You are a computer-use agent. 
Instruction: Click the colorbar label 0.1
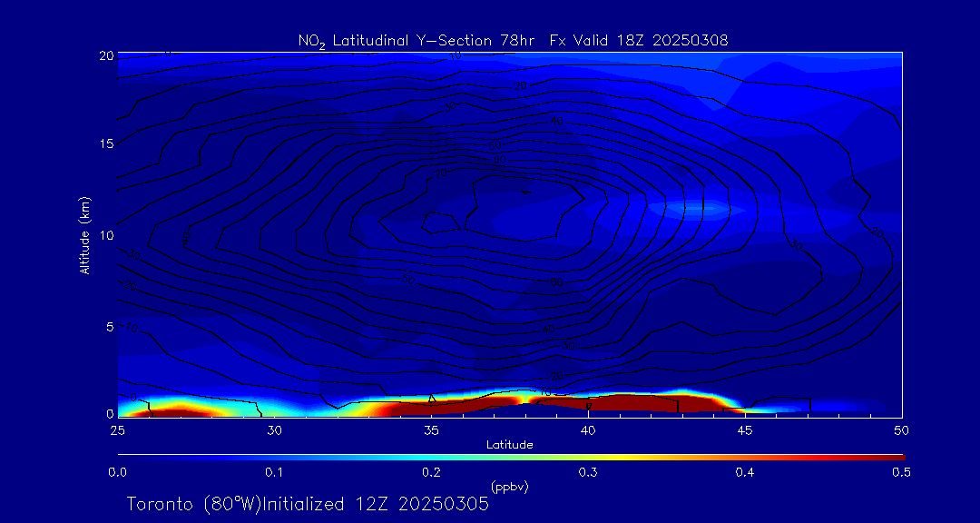pyautogui.click(x=274, y=472)
